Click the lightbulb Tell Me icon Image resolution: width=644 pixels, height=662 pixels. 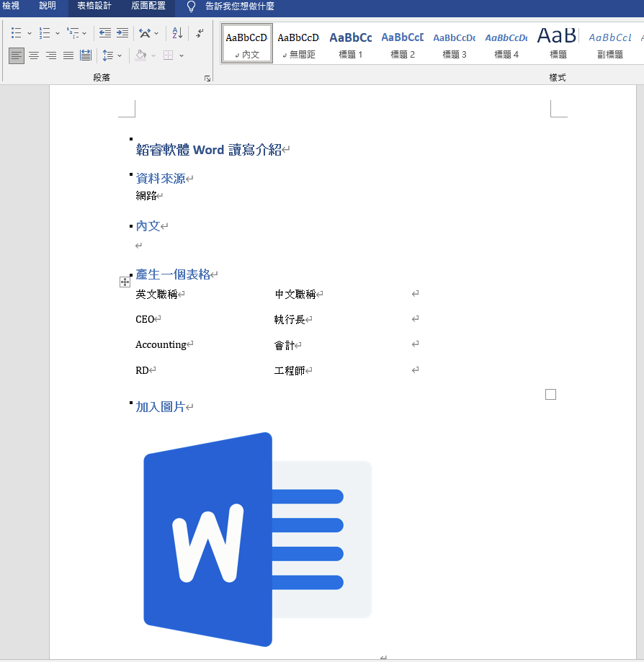point(192,6)
